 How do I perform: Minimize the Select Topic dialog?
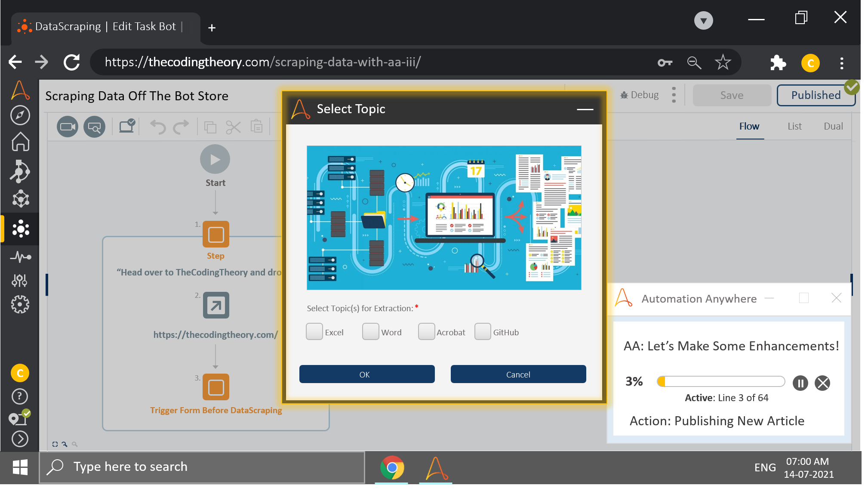(585, 109)
